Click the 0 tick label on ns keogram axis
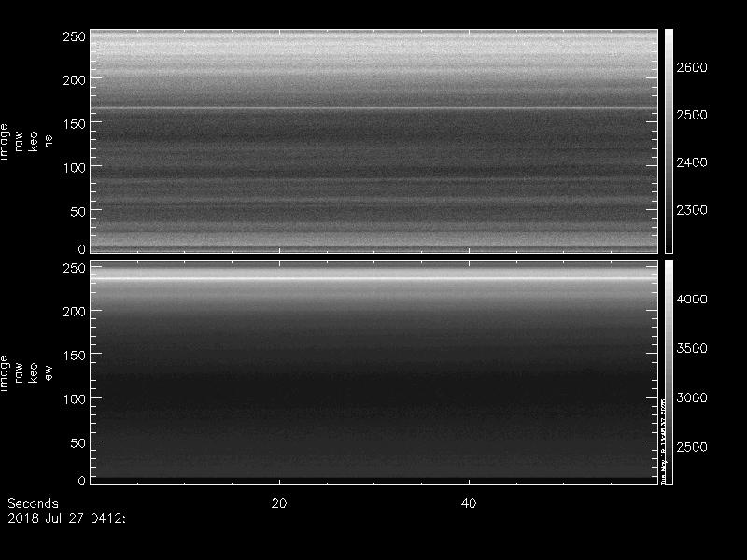 (x=82, y=249)
